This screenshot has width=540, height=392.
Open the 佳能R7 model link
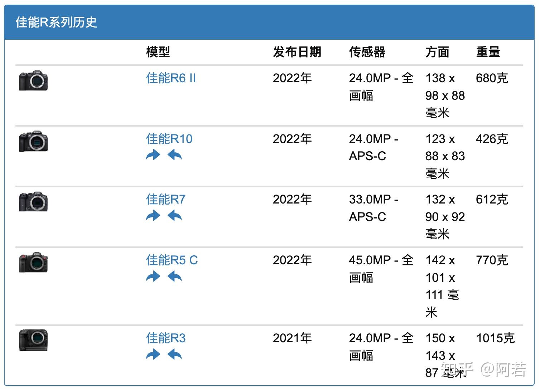166,199
